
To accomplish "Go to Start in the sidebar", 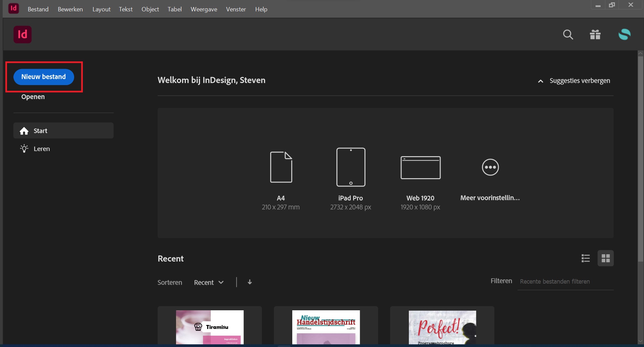I will [63, 130].
